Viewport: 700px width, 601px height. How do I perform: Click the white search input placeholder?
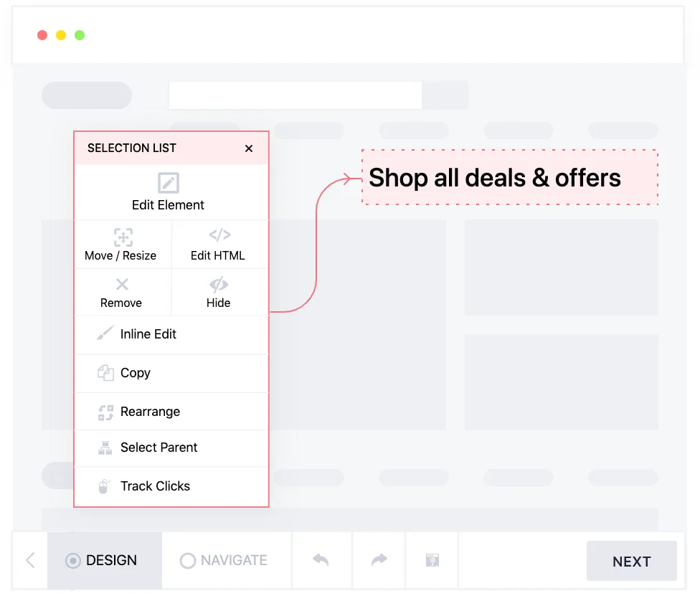click(295, 95)
